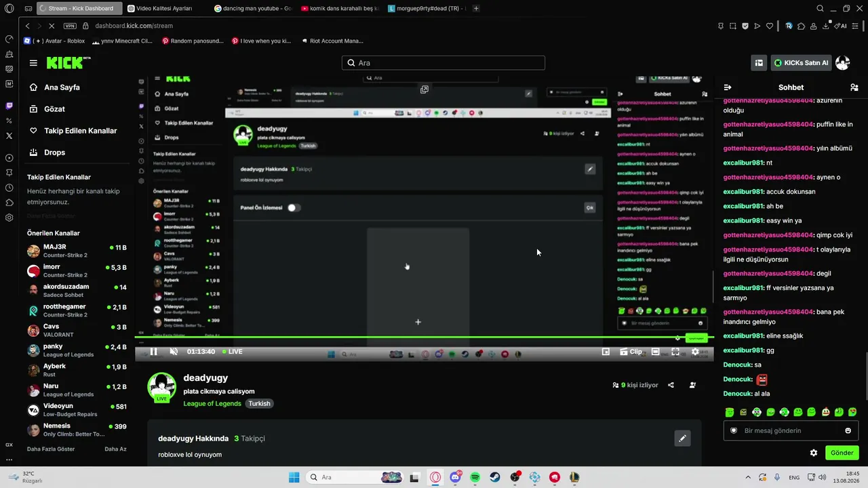This screenshot has width=868, height=488.
Task: Open Riot Account Management bookmark
Action: pos(332,41)
